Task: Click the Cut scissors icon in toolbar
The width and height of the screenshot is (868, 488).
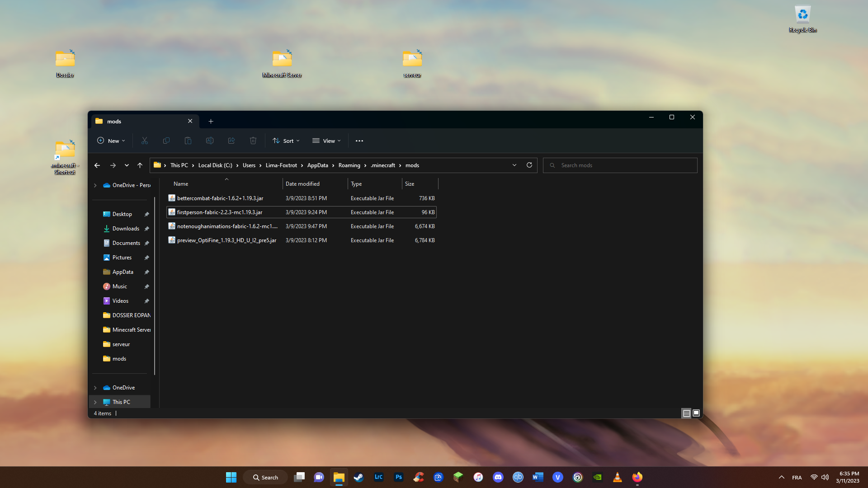Action: tap(145, 141)
